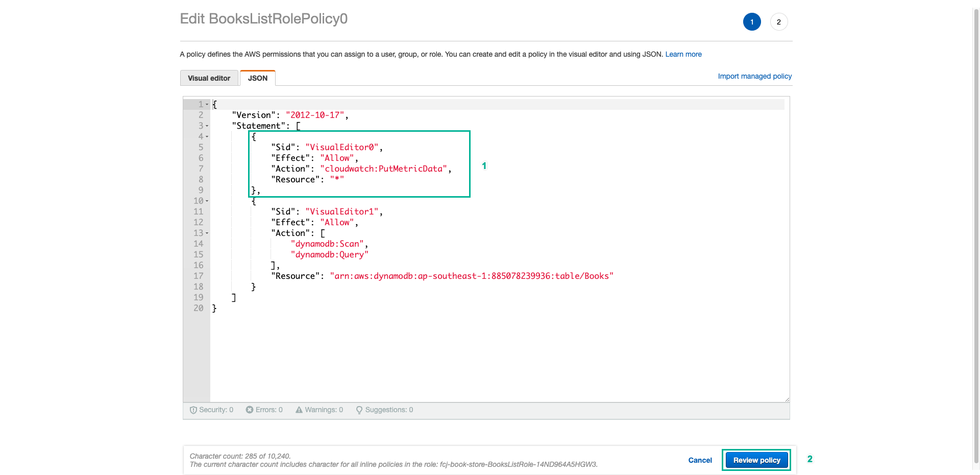980x475 pixels.
Task: Click "cloudwatch:PutMetricData" action value
Action: [384, 169]
